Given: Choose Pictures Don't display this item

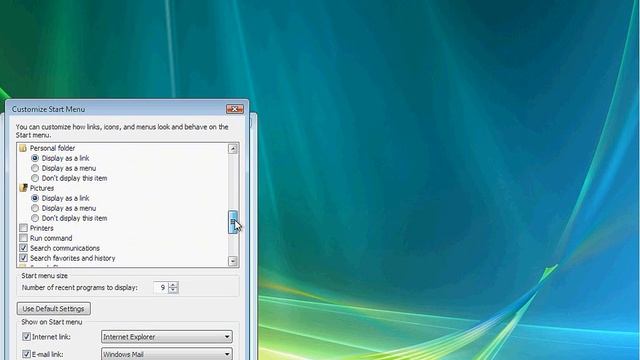Looking at the screenshot, I should pos(35,218).
